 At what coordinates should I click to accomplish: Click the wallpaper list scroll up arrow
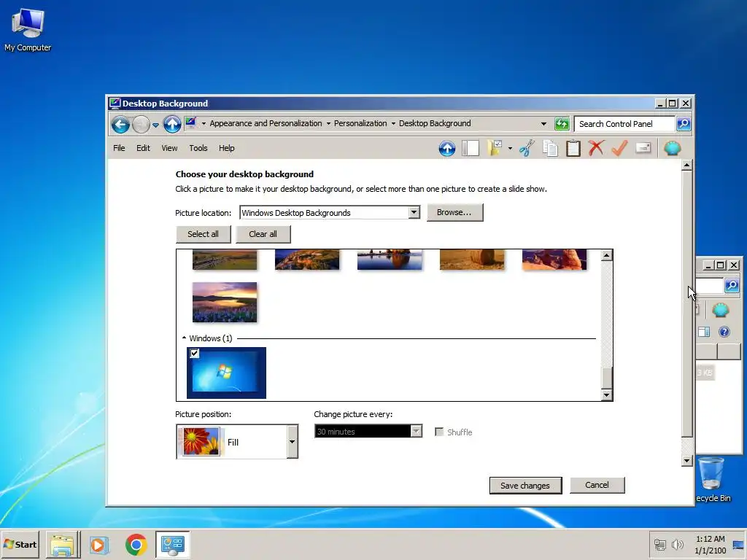tap(606, 255)
